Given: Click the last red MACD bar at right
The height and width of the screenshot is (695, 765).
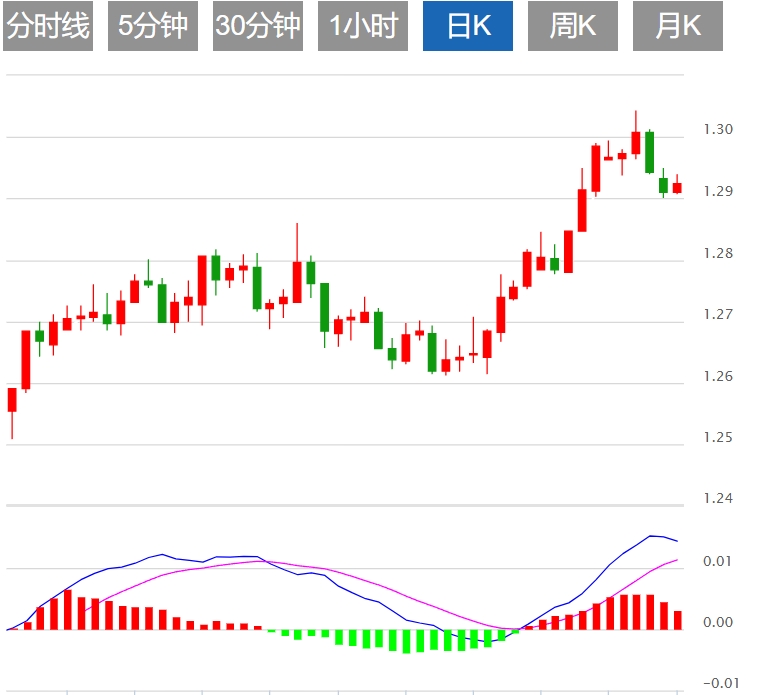Looking at the screenshot, I should (x=678, y=620).
